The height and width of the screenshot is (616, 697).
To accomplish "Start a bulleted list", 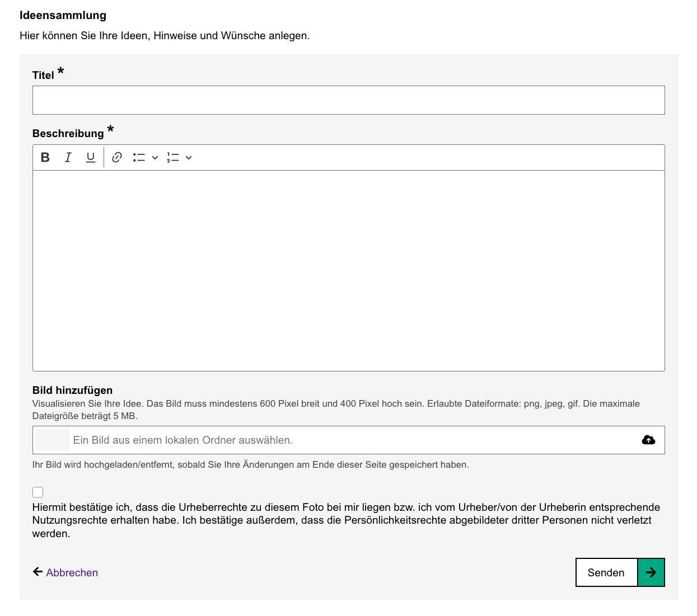I will click(139, 158).
